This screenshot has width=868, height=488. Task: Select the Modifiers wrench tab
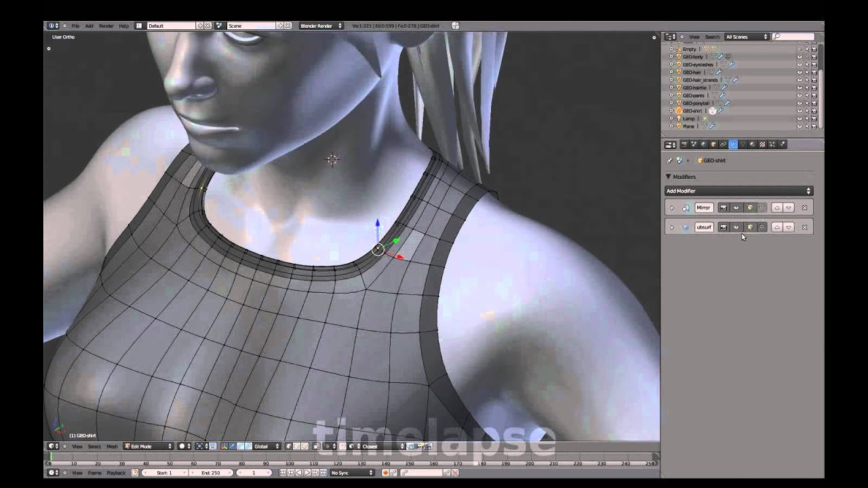coord(733,144)
